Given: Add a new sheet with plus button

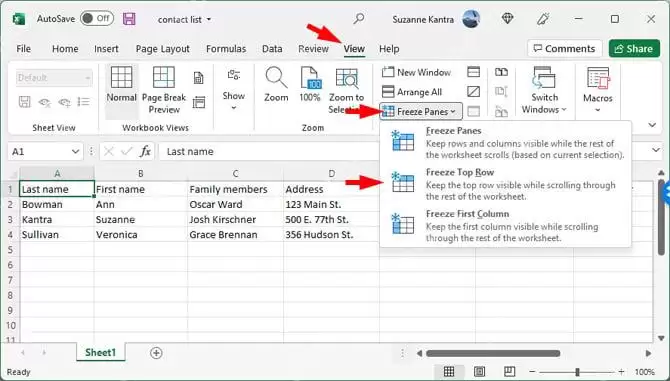Looking at the screenshot, I should point(156,353).
